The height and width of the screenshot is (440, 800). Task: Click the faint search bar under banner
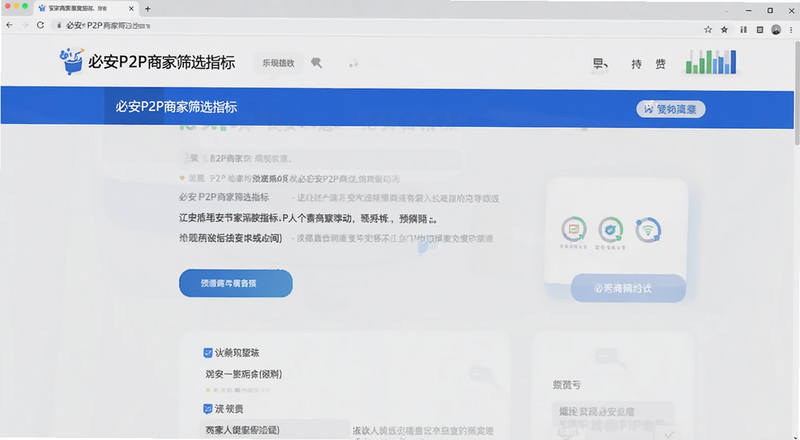[320, 159]
